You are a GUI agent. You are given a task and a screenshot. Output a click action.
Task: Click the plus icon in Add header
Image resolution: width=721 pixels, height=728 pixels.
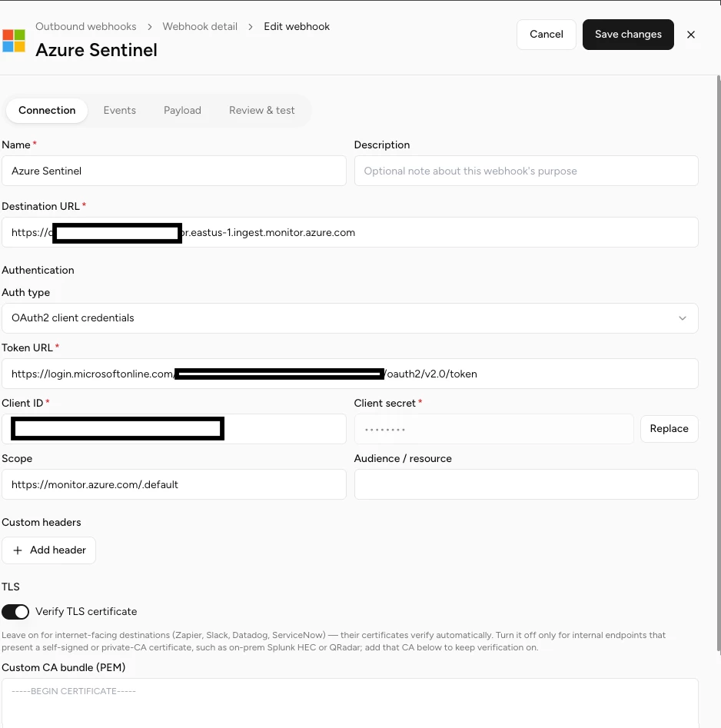click(x=18, y=550)
